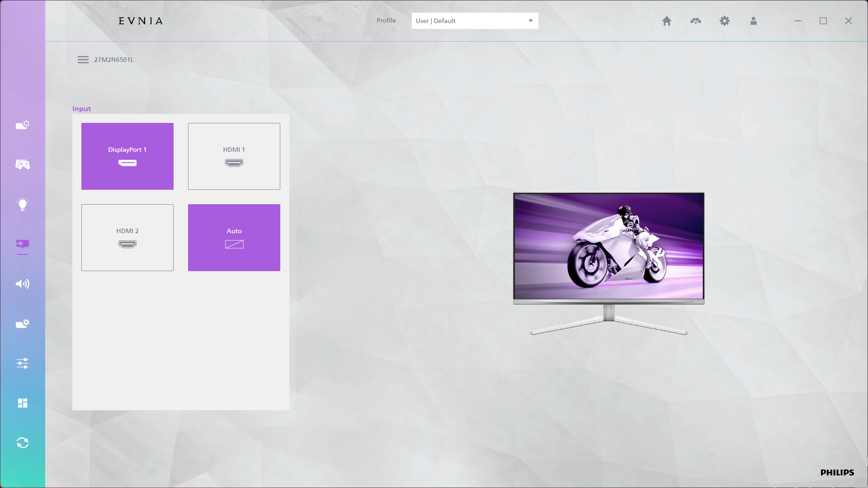This screenshot has width=868, height=488.
Task: Open the sliders adjustment section
Action: [x=23, y=363]
